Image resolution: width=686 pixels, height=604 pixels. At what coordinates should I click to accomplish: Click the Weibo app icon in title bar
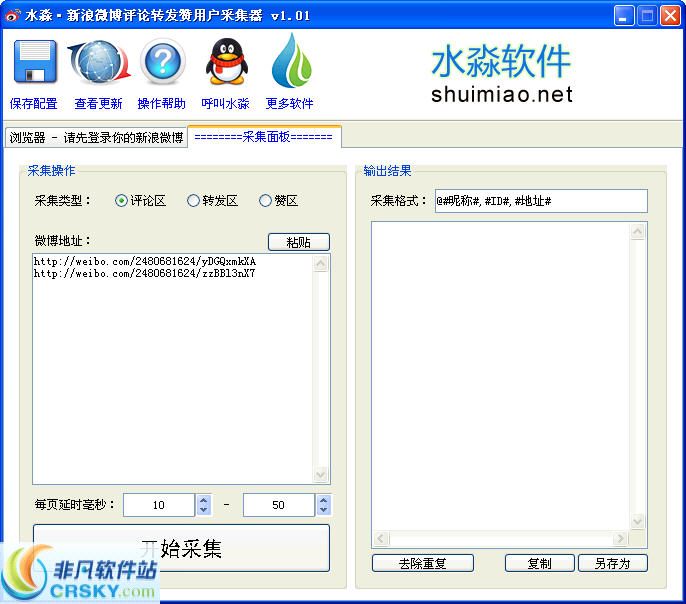coord(13,15)
